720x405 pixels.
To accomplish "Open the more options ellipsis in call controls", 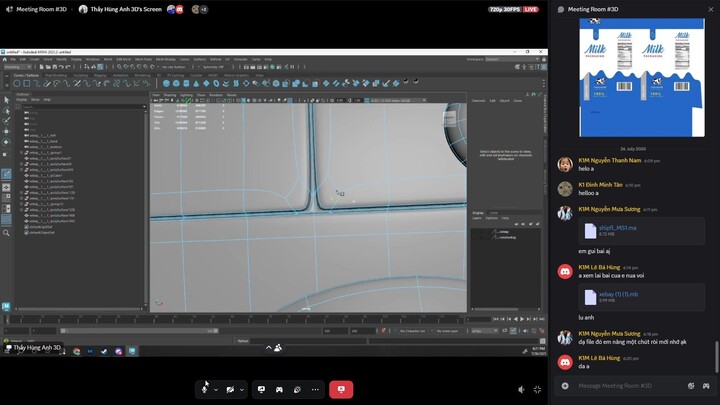I will pos(315,389).
